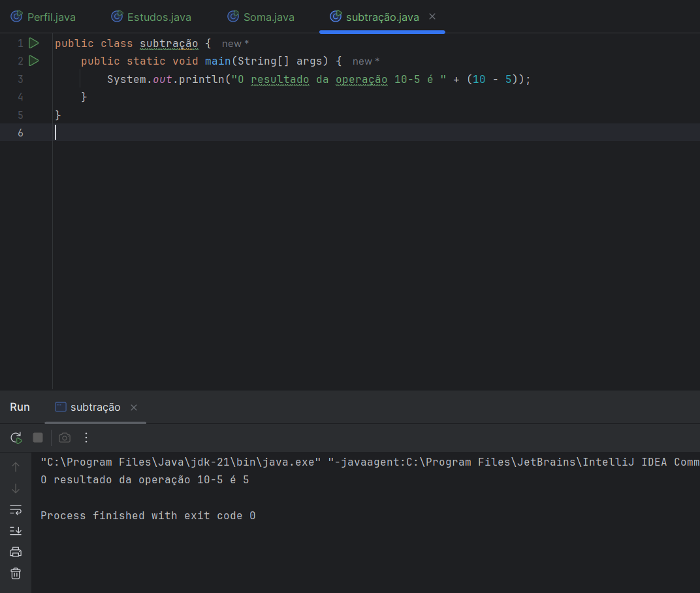Click the closing brace on line 4
The height and width of the screenshot is (593, 700).
pyautogui.click(x=84, y=97)
